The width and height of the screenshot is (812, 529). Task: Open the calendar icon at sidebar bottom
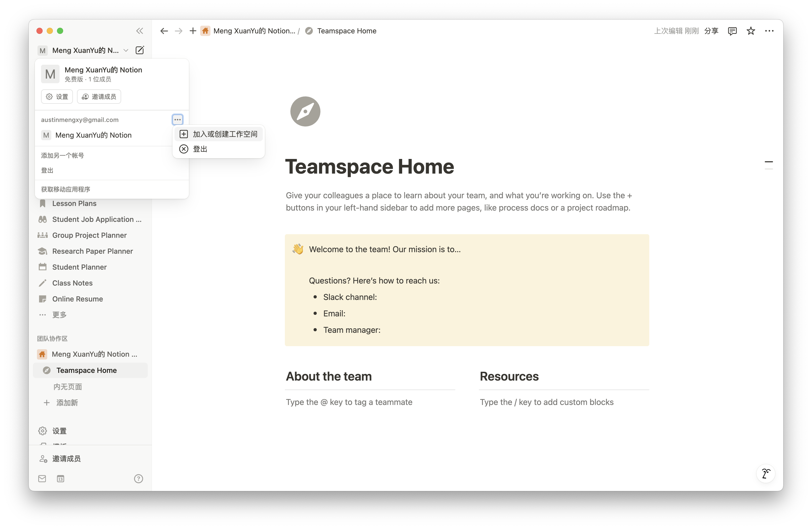[x=60, y=478]
